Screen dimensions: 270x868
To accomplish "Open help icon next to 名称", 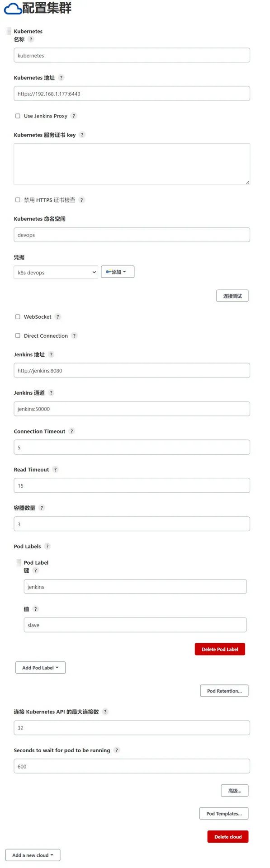I will coord(31,39).
